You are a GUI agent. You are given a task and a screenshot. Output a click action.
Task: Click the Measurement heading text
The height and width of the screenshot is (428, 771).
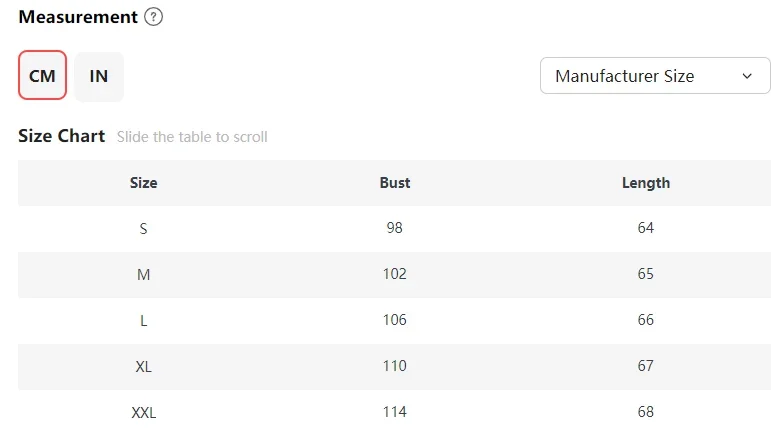point(78,17)
